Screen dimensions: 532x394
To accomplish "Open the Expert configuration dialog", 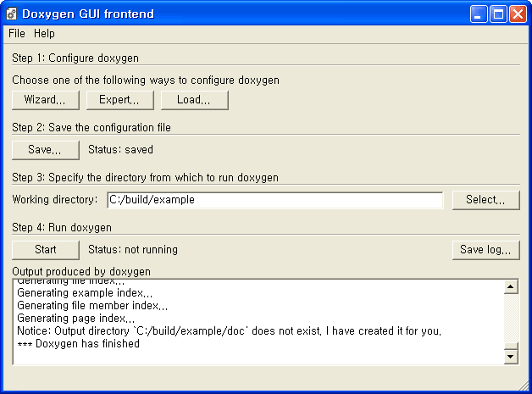I will (119, 100).
